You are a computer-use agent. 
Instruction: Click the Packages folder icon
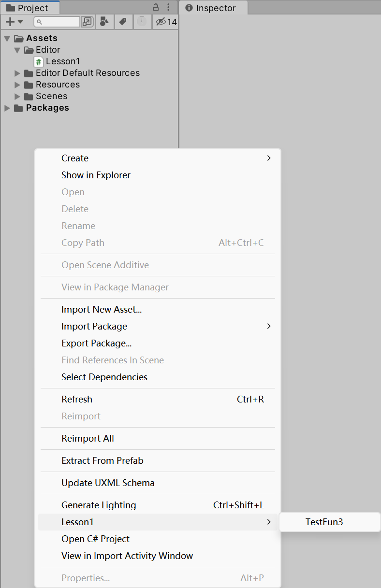(x=18, y=108)
